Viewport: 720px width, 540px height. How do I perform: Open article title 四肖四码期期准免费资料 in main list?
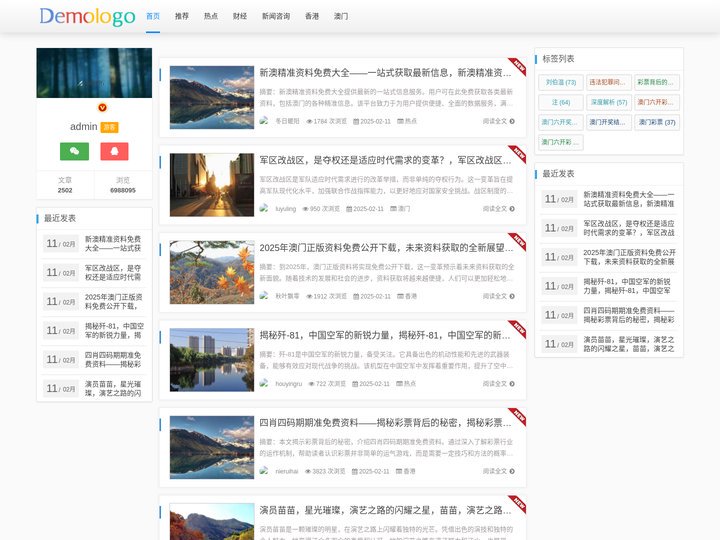(385, 423)
